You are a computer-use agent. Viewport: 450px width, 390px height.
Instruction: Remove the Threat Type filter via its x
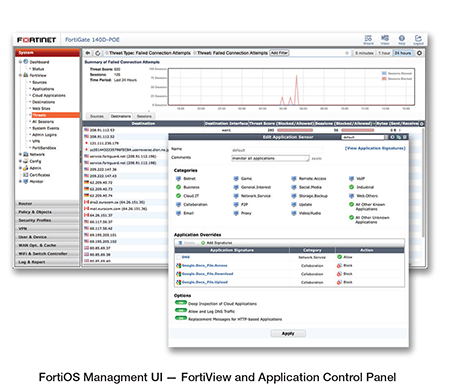(107, 53)
